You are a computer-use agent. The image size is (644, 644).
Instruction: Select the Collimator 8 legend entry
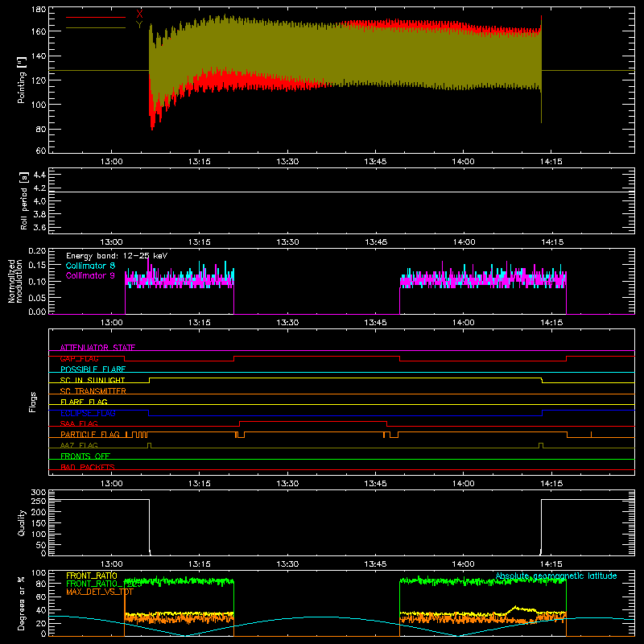90,266
